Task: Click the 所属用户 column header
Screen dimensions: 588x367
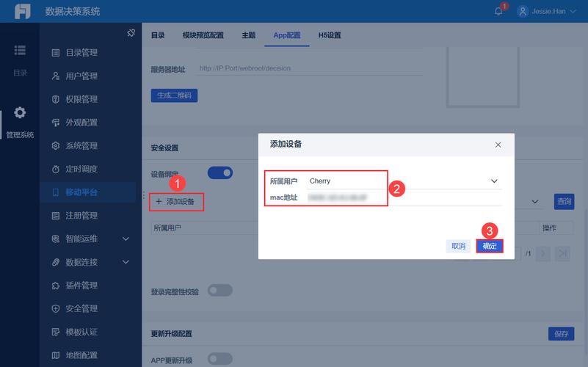Action: click(x=167, y=228)
